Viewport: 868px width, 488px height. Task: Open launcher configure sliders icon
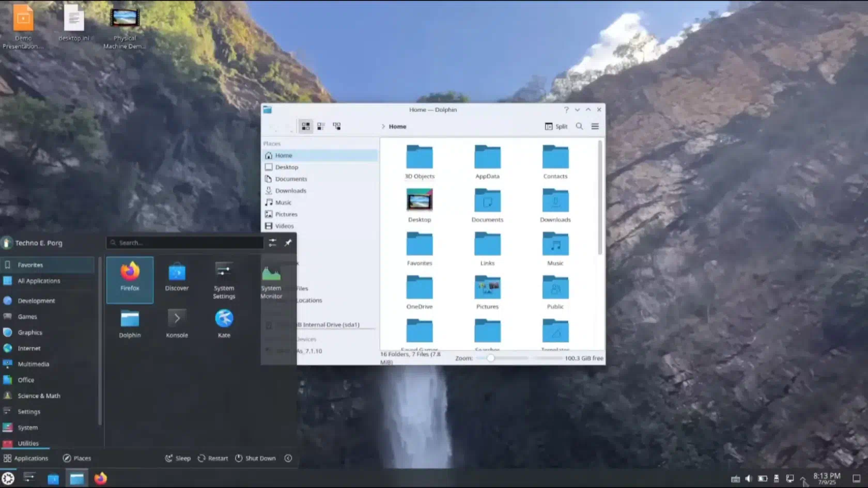(x=272, y=243)
